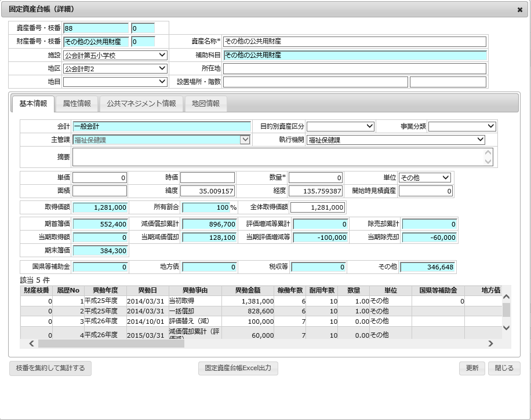Focus the 期末簿価 field 384,300

tap(100, 251)
